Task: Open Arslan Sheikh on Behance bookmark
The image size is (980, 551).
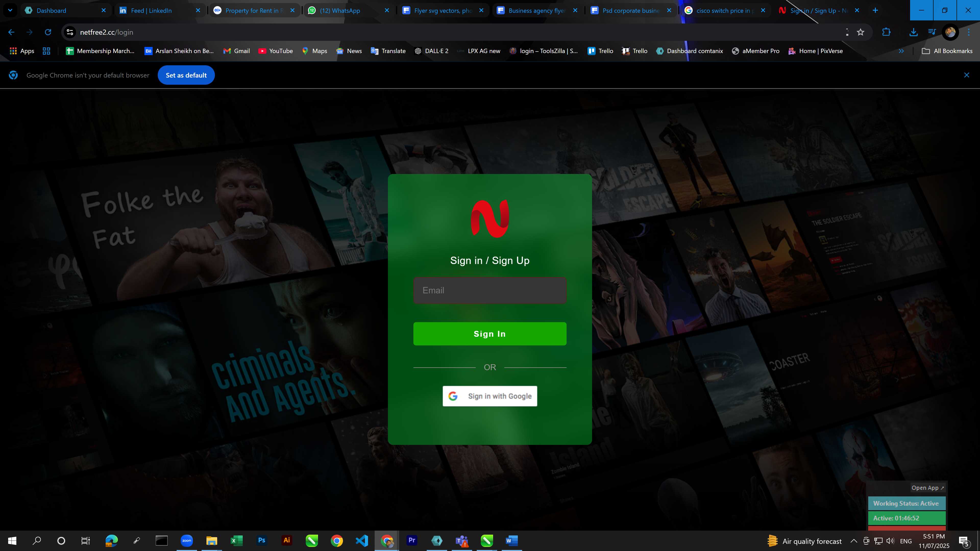Action: [179, 51]
